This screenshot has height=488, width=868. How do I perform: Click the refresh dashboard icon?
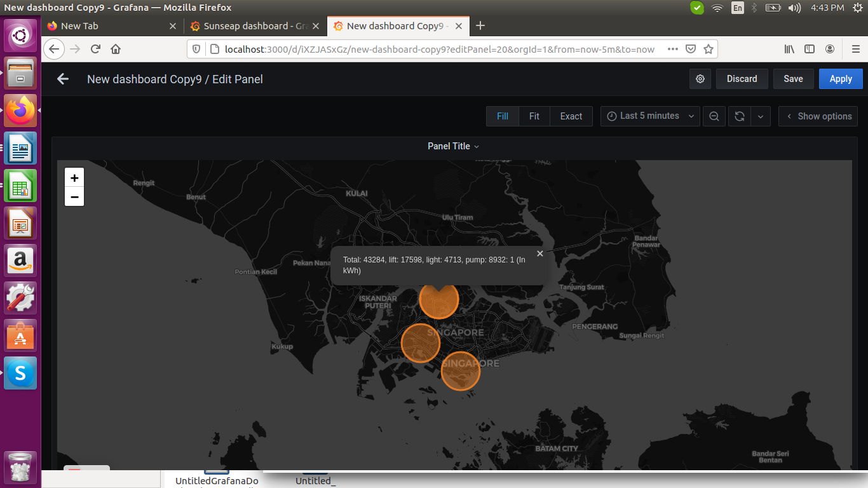point(738,116)
